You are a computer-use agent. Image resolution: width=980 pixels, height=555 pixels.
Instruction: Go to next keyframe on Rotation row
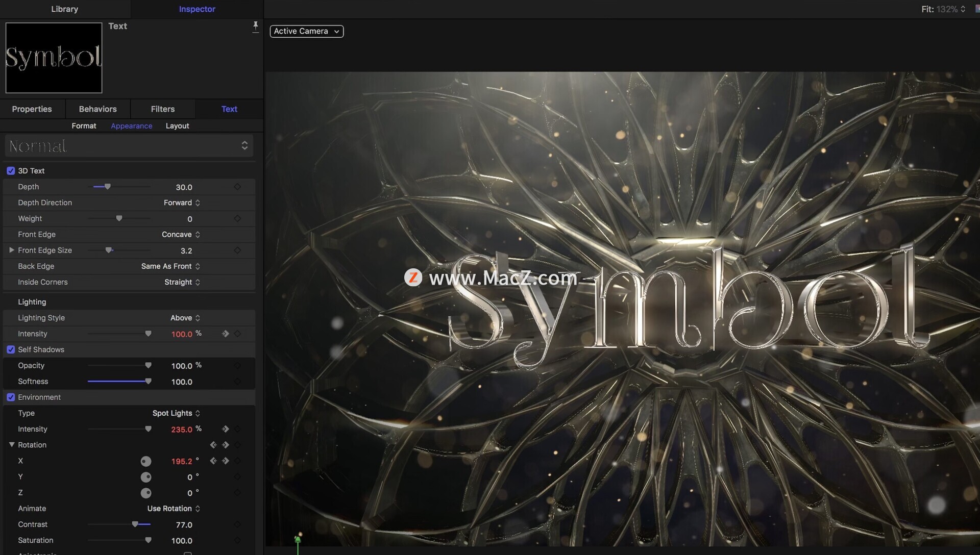coord(225,445)
